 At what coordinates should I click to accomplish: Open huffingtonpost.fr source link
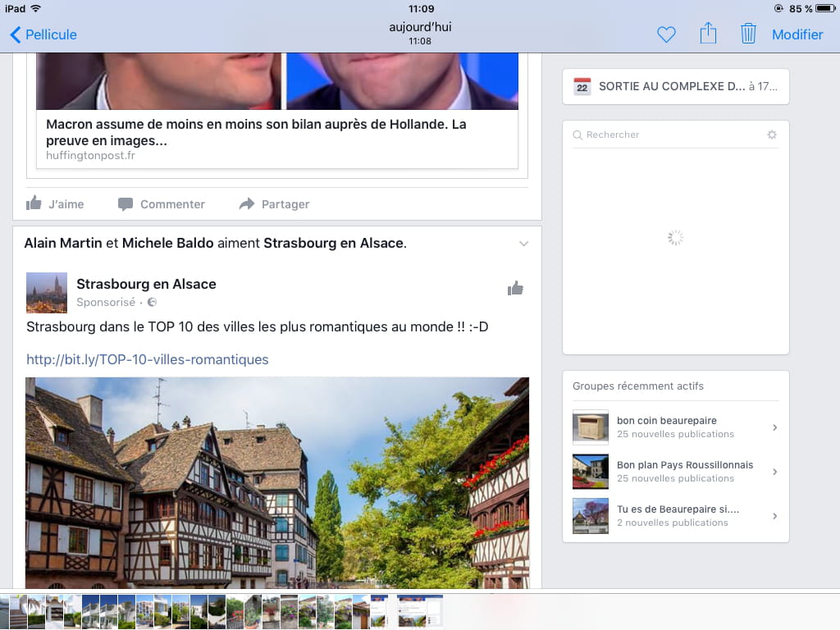pyautogui.click(x=90, y=155)
